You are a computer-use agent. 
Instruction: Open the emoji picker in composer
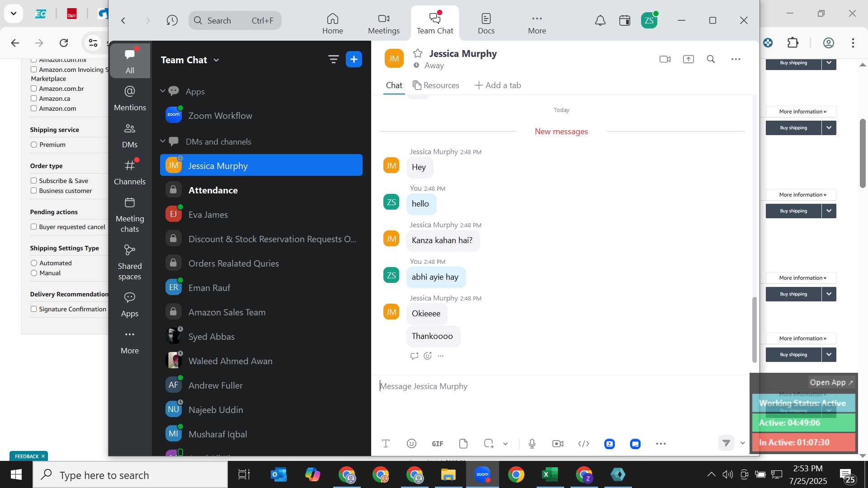click(x=411, y=444)
